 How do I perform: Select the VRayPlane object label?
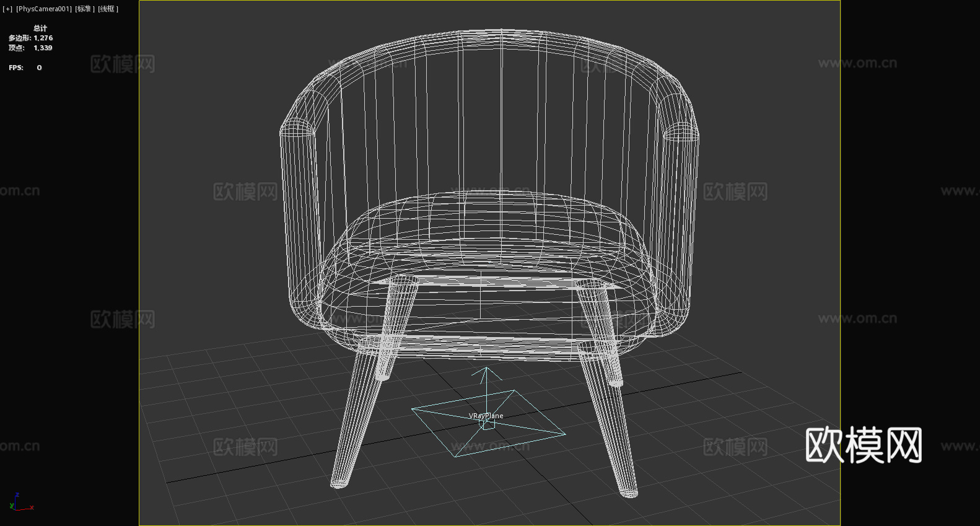(x=486, y=416)
